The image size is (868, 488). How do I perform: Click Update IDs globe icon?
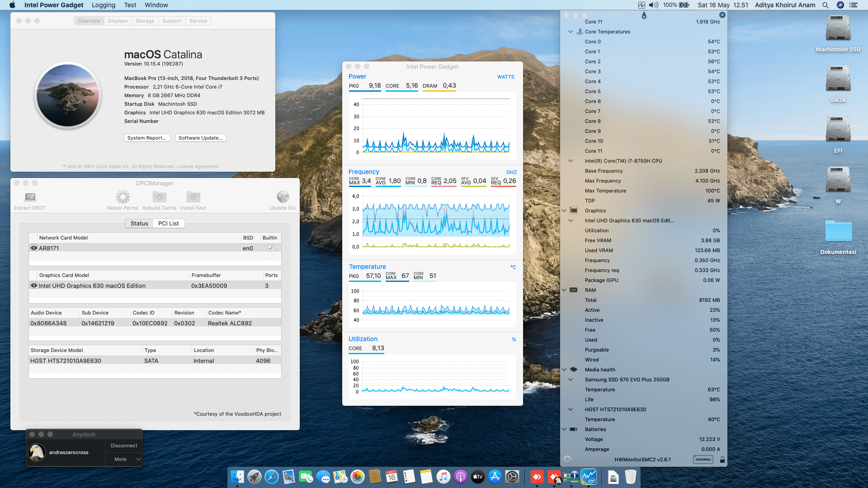click(x=283, y=197)
